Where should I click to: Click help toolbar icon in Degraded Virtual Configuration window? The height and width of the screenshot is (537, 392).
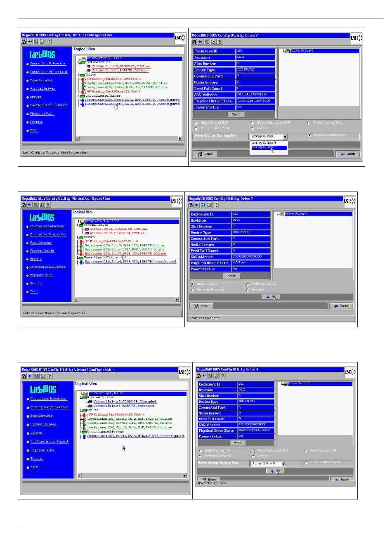(49, 376)
